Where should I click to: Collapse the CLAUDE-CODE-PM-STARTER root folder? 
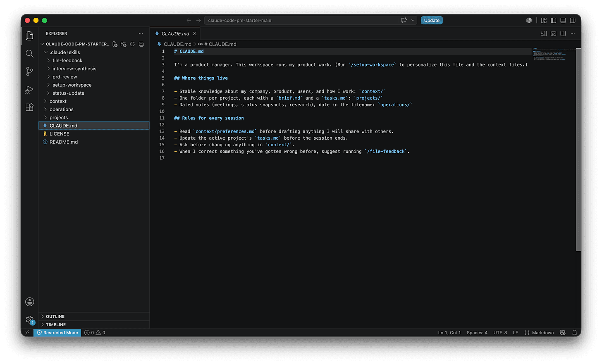coord(75,44)
